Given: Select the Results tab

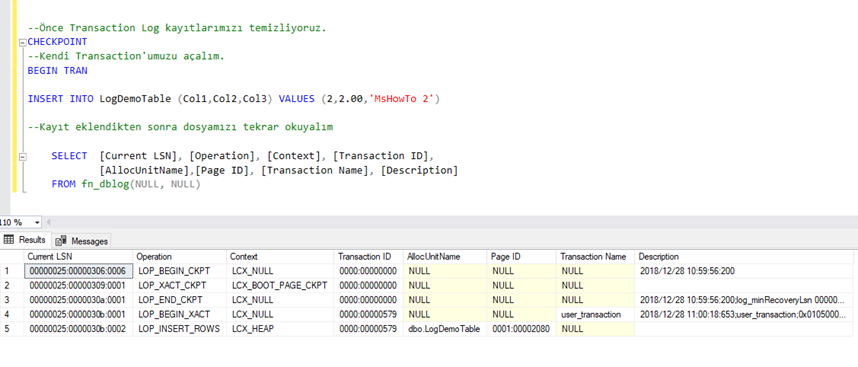Looking at the screenshot, I should pyautogui.click(x=26, y=240).
